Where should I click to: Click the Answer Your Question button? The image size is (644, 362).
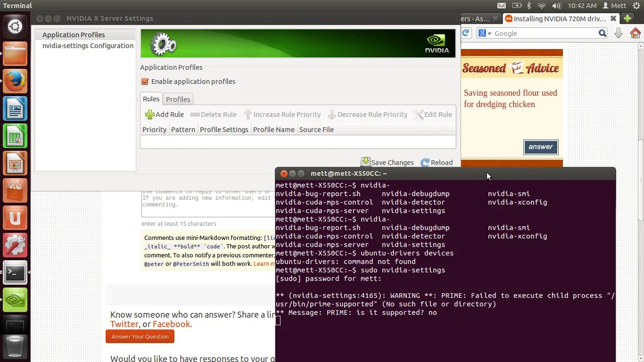click(140, 337)
